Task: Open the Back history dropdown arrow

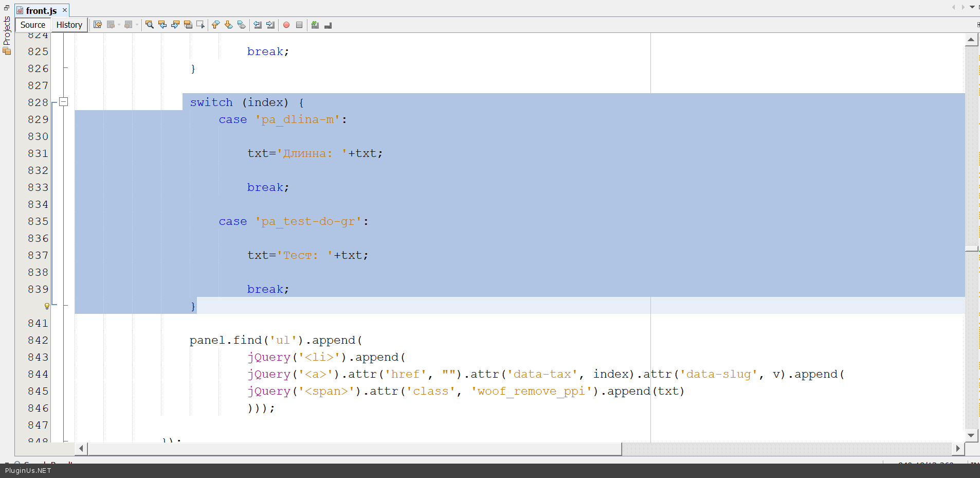Action: click(x=119, y=25)
